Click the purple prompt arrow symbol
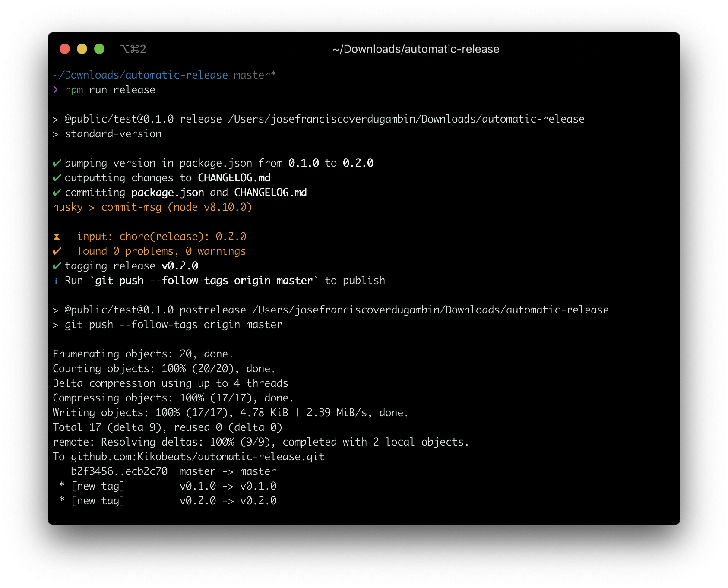Screen dimensions: 728x588 tap(55, 90)
